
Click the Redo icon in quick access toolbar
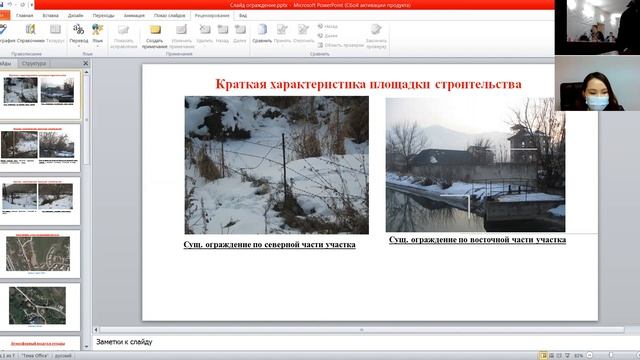(x=22, y=5)
